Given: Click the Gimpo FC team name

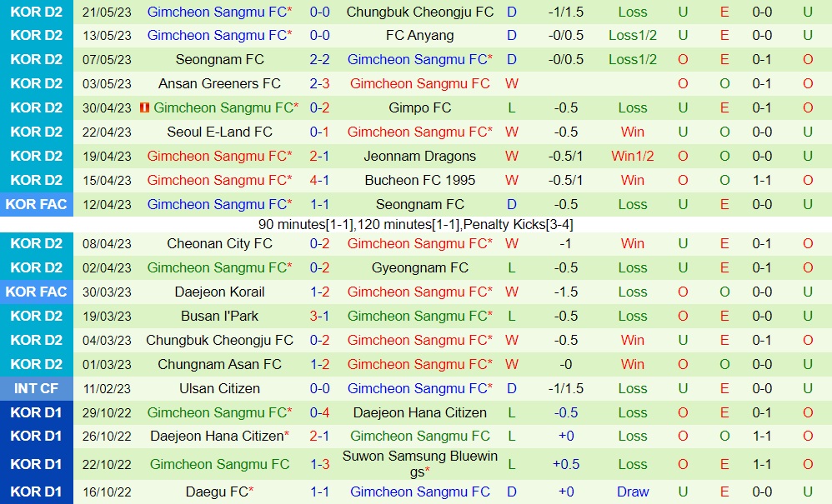Looking at the screenshot, I should 419,107.
